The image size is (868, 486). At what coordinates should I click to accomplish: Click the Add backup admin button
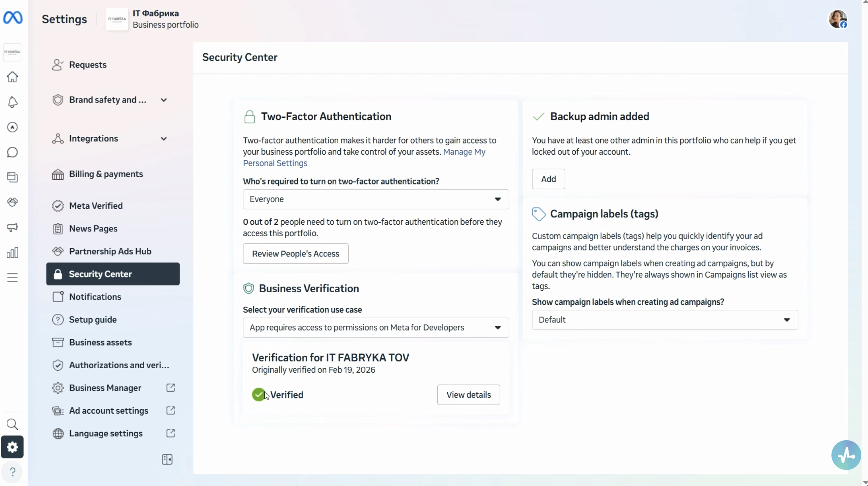pos(548,179)
